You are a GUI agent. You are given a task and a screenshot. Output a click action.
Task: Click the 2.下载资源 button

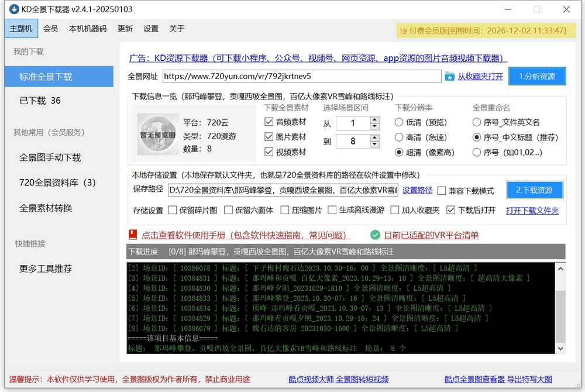coord(534,190)
